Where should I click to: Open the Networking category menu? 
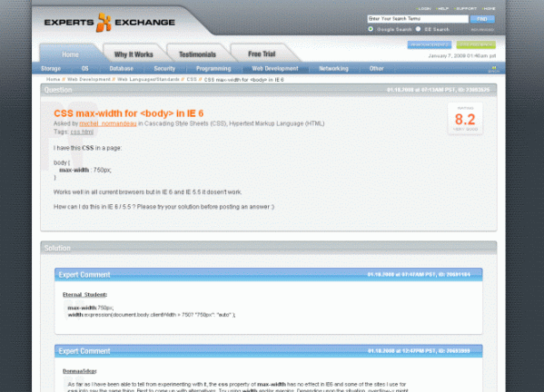point(333,69)
